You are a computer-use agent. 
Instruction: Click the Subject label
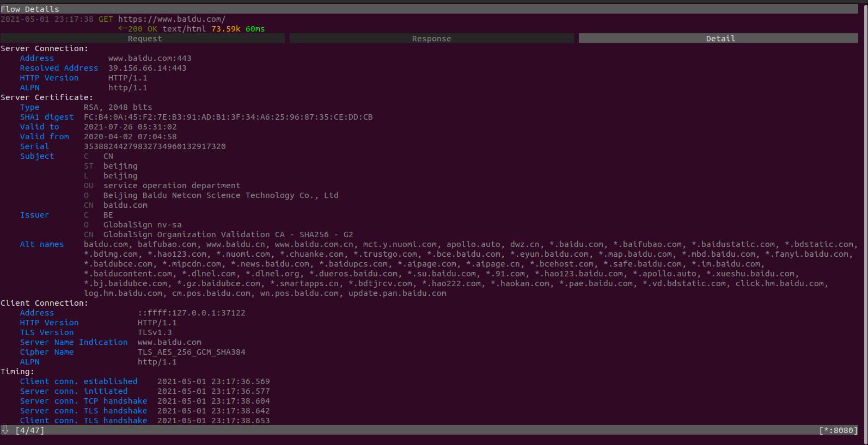[37, 156]
